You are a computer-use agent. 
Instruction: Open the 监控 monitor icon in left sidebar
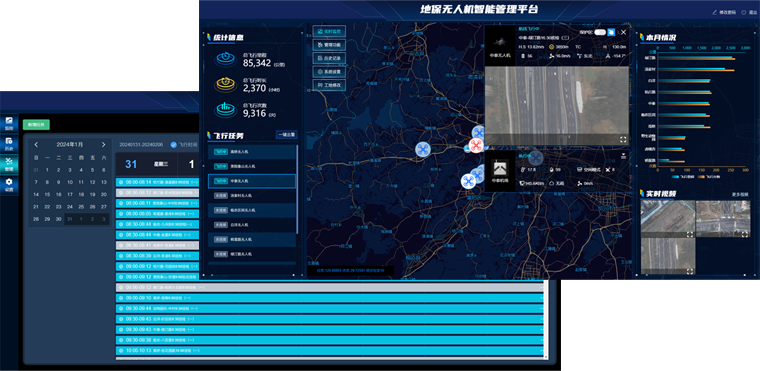pos(9,123)
